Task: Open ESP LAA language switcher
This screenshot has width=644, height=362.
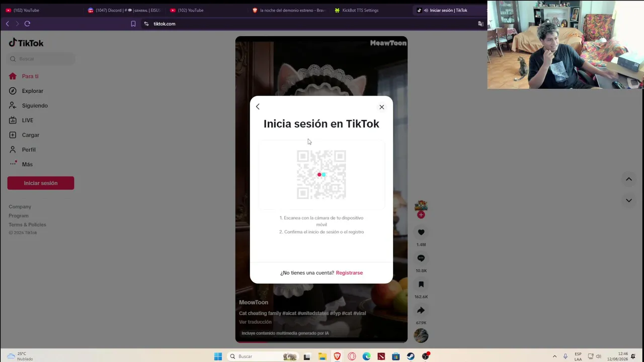Action: [578, 356]
